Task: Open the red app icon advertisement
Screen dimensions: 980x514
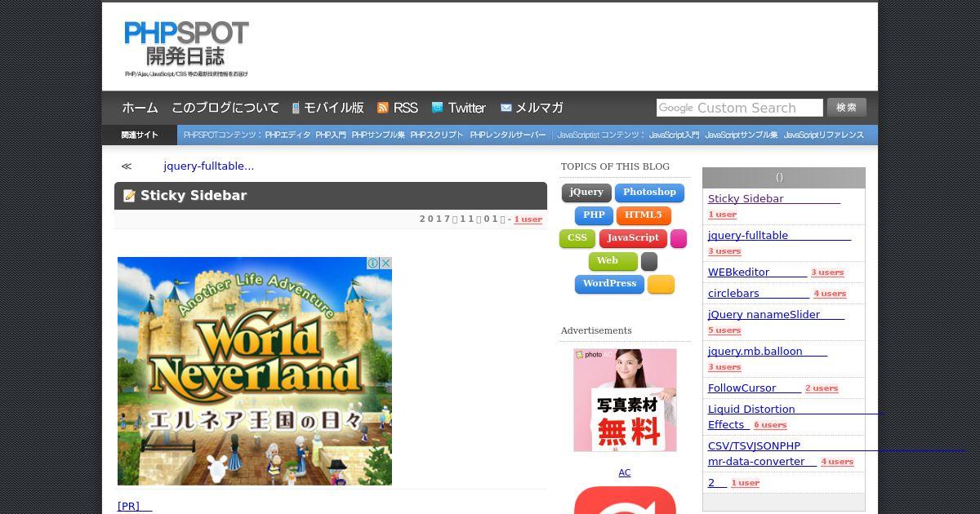Action: tap(625, 500)
